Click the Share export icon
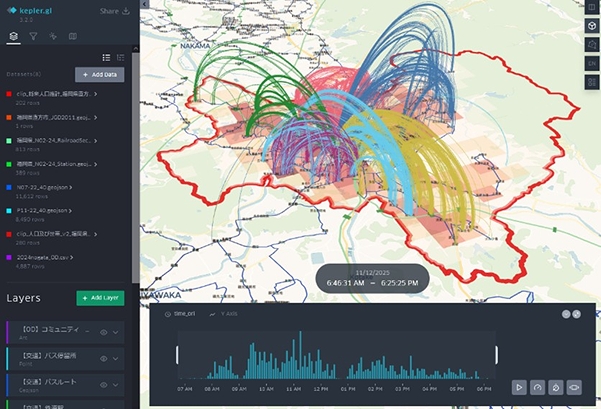Screen dimensions: 601x409 (x=125, y=13)
